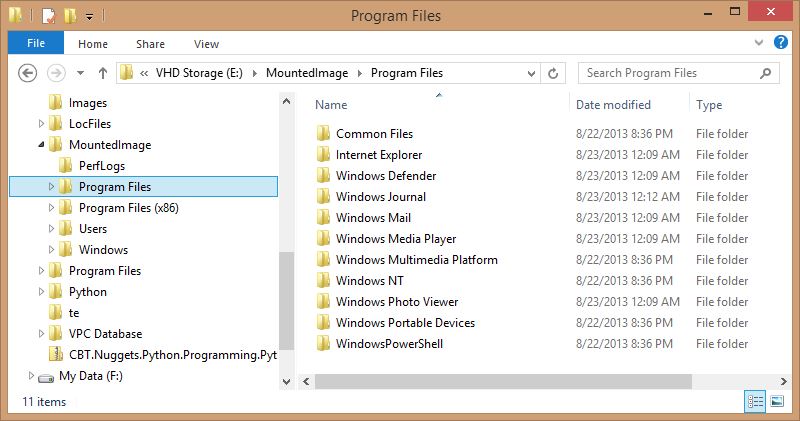Screen dimensions: 800x421
Task: Select the Windows Media Player folder icon
Action: click(x=323, y=238)
